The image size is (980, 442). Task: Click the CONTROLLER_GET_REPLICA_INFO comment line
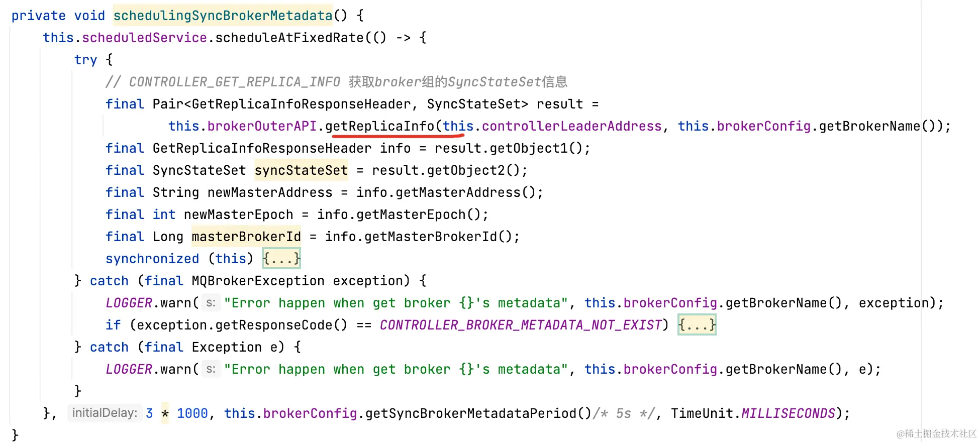(336, 82)
